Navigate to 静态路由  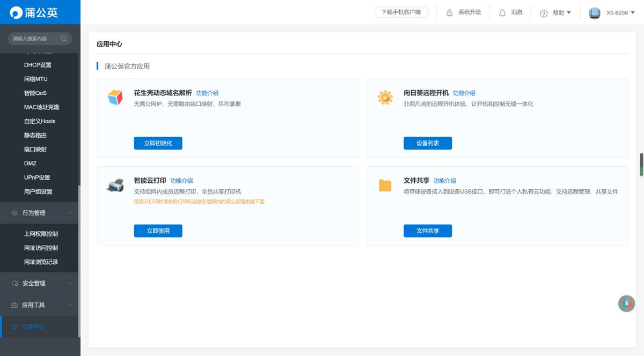(x=35, y=135)
